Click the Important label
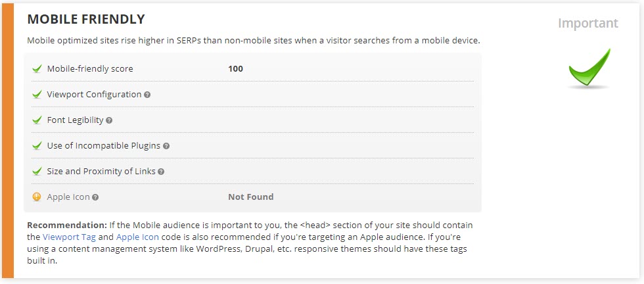 click(588, 24)
